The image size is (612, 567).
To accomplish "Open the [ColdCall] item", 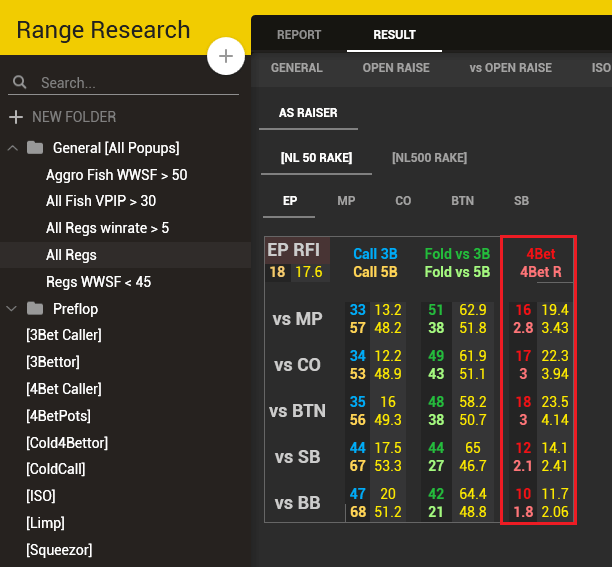I will click(56, 469).
